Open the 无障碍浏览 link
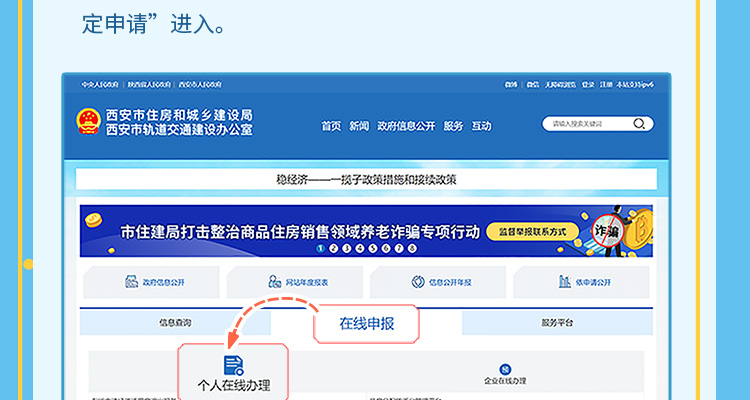The width and height of the screenshot is (750, 400). point(560,85)
